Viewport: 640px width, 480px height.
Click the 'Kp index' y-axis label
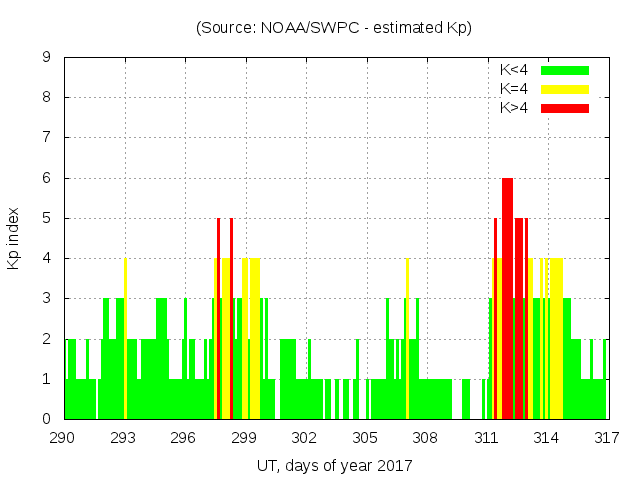tap(14, 238)
